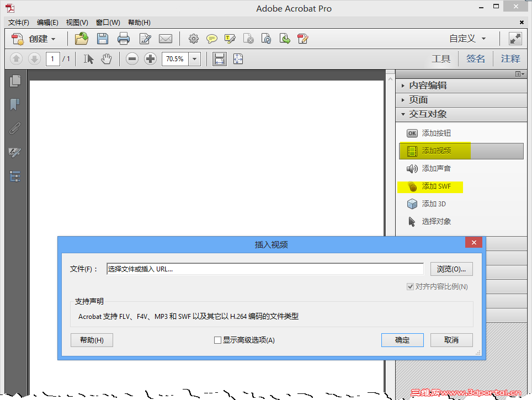Click the open file folder icon
The image size is (532, 400).
point(82,39)
